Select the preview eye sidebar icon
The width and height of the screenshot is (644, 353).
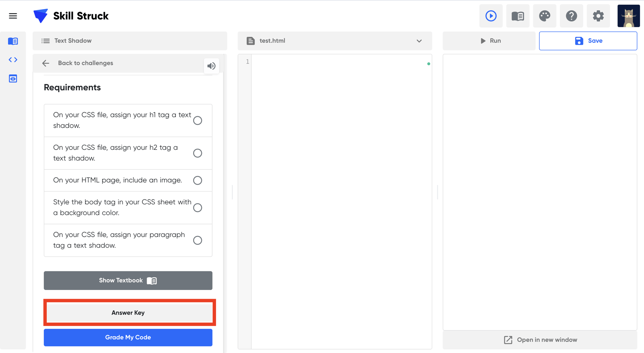pyautogui.click(x=13, y=79)
